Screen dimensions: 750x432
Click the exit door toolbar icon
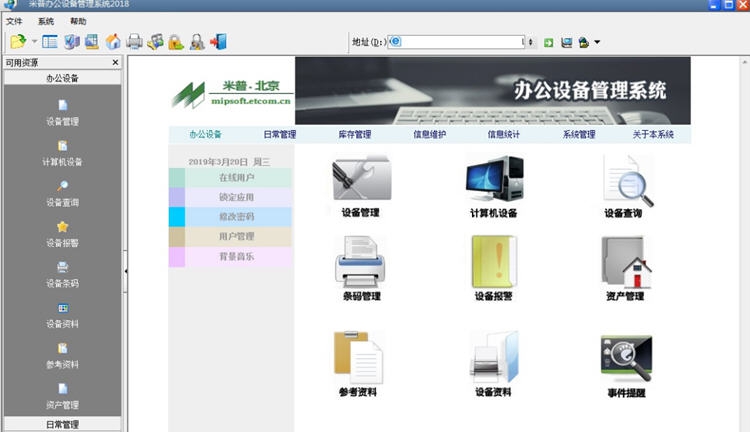[218, 42]
